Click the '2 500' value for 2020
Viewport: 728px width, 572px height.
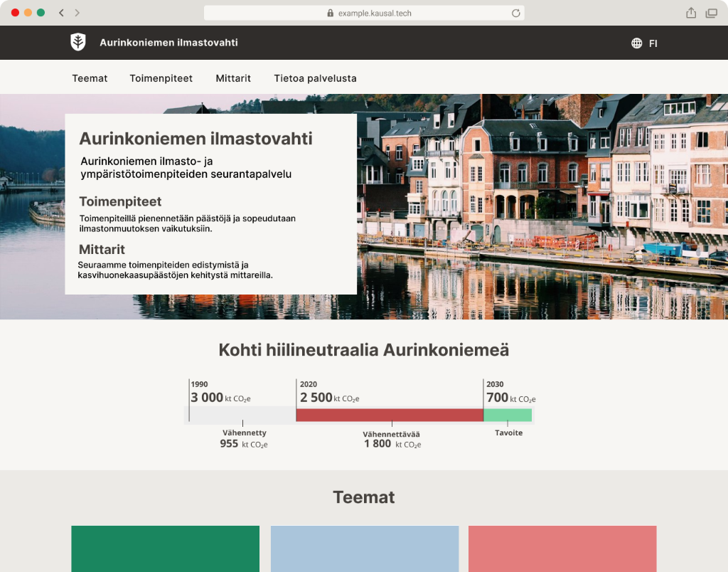[x=316, y=397]
